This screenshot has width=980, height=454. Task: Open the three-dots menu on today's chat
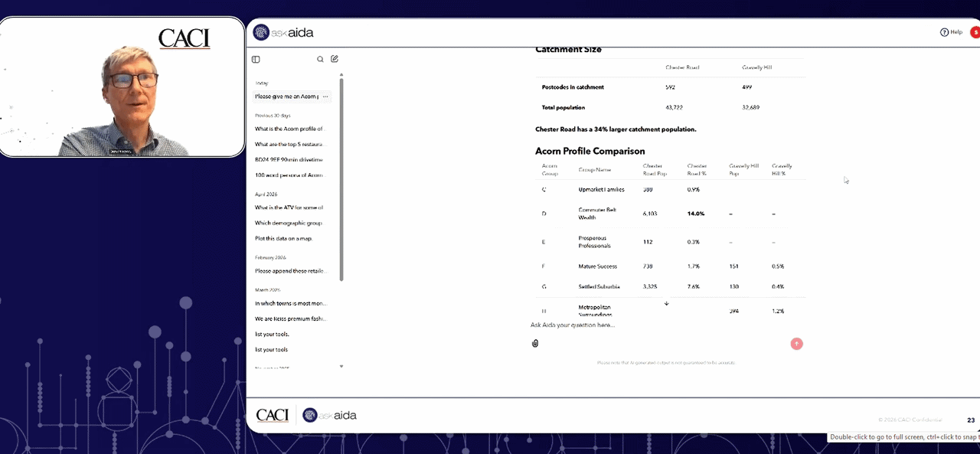[325, 96]
